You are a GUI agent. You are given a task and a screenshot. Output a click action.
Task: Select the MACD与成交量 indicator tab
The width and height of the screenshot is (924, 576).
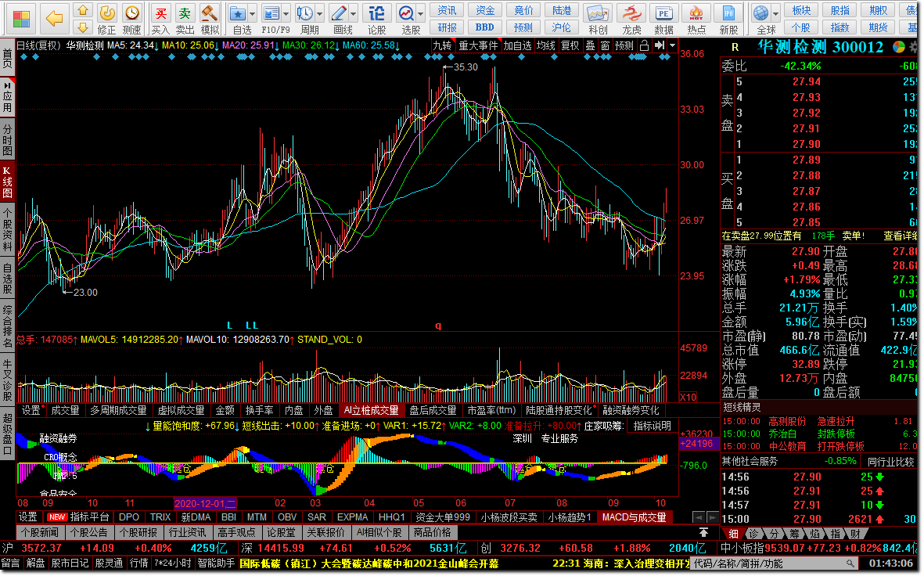(634, 517)
